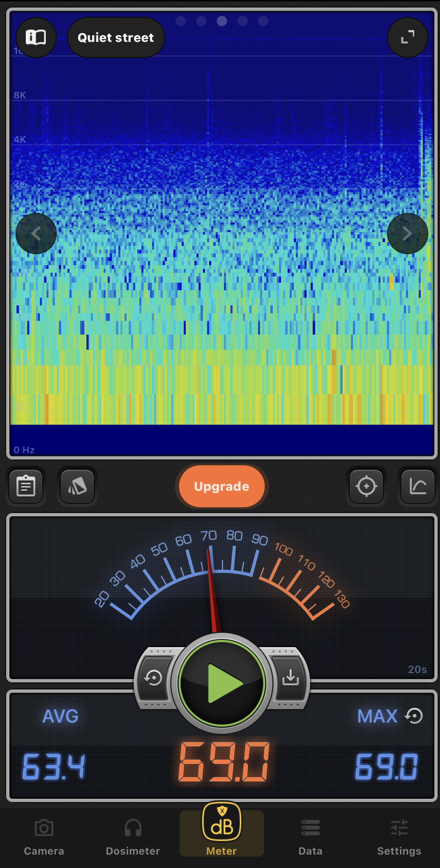Image resolution: width=440 pixels, height=868 pixels.
Task: Tap the Quiet street noise level label
Action: [116, 37]
